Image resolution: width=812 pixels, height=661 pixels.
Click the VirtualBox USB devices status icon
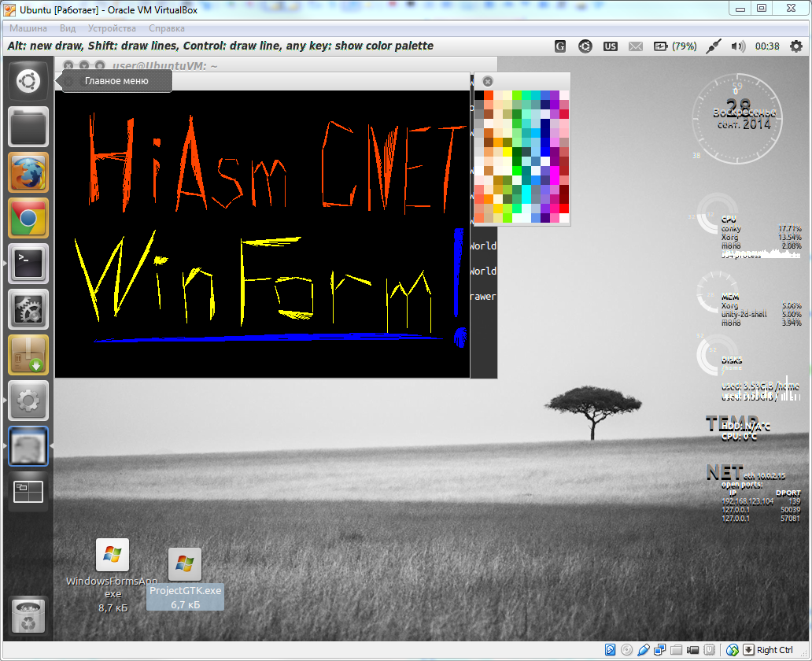(643, 650)
